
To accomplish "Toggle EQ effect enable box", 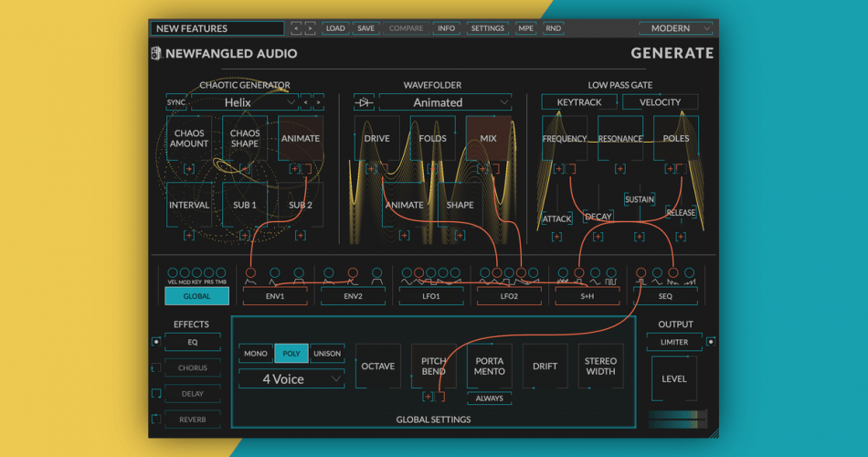I will (x=156, y=342).
